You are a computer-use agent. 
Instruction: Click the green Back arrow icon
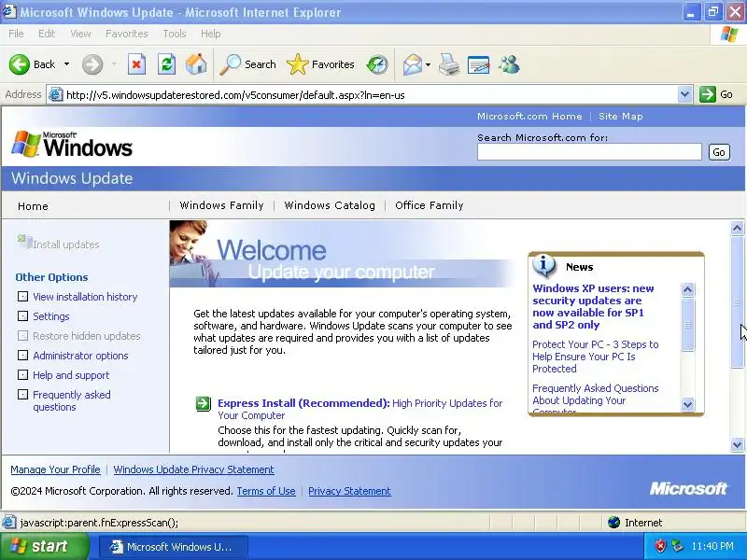19,64
